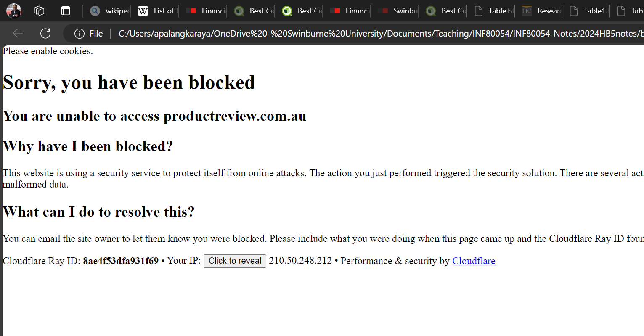Refresh the page
This screenshot has height=336, width=644.
45,33
